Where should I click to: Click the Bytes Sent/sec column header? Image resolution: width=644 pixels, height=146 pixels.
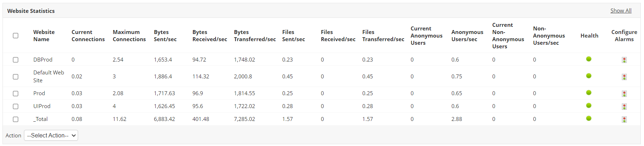coord(165,36)
